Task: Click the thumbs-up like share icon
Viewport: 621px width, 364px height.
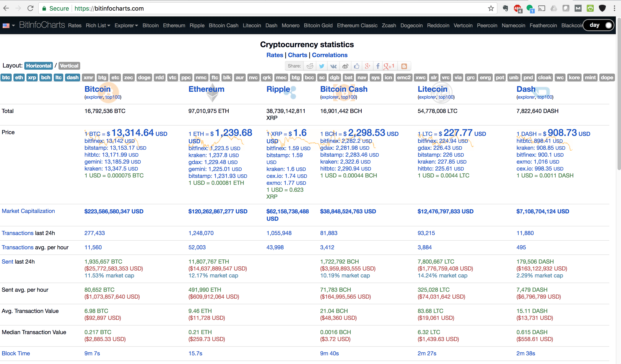Action: [357, 66]
